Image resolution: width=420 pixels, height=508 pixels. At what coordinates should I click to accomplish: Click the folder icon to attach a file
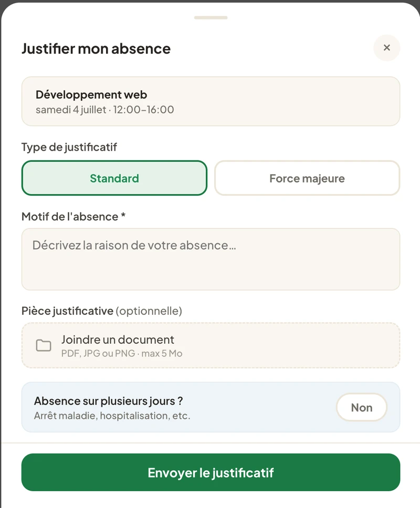tap(44, 345)
